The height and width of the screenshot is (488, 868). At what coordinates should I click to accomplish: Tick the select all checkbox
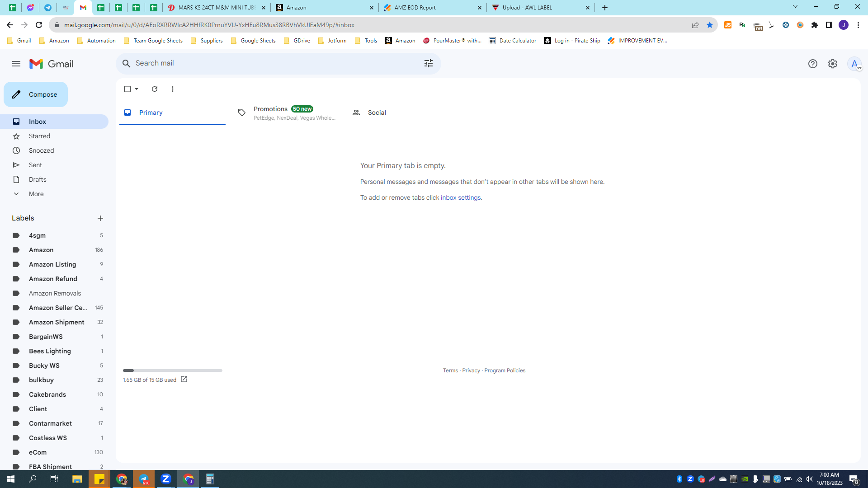127,89
